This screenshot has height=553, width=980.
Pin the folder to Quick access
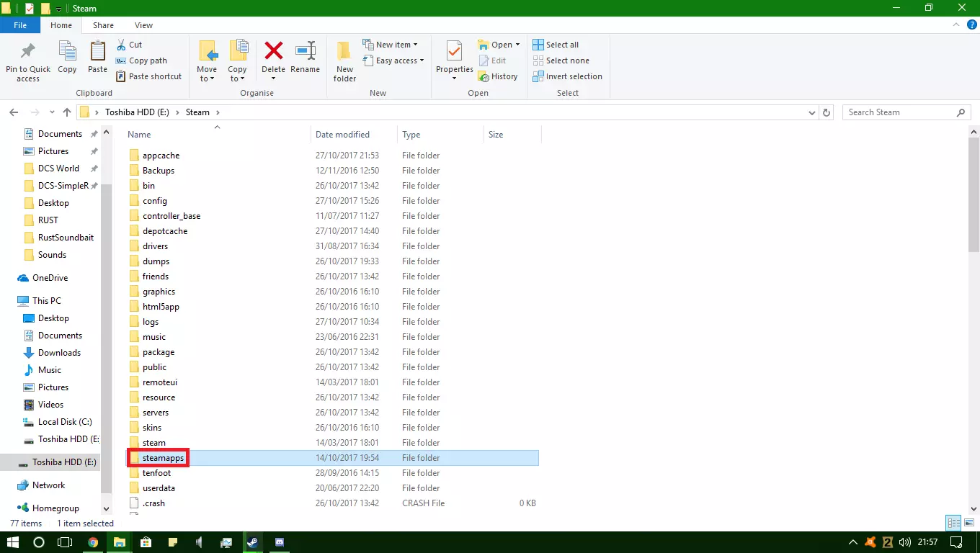(x=28, y=62)
